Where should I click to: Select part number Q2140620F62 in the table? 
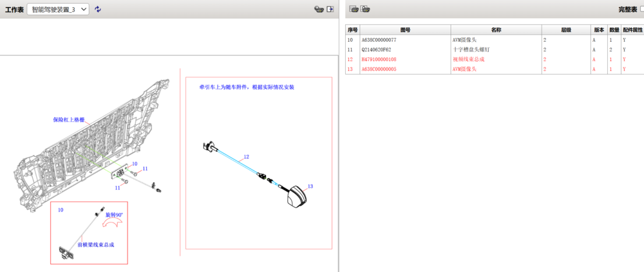click(376, 50)
